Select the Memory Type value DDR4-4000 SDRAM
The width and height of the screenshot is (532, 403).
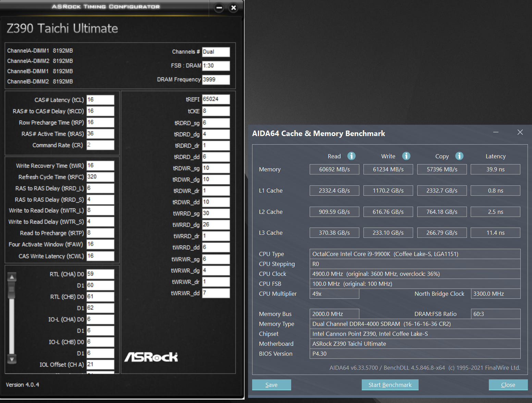pyautogui.click(x=415, y=324)
